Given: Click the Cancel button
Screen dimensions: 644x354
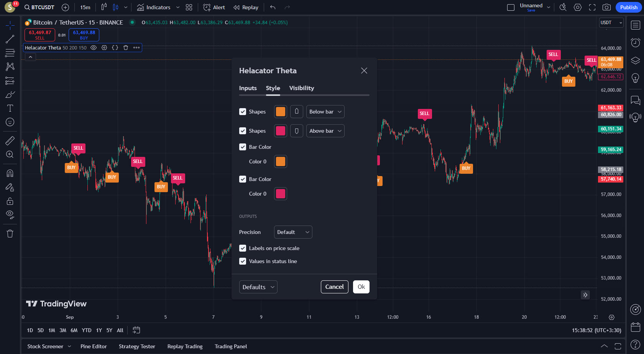Looking at the screenshot, I should pos(334,287).
